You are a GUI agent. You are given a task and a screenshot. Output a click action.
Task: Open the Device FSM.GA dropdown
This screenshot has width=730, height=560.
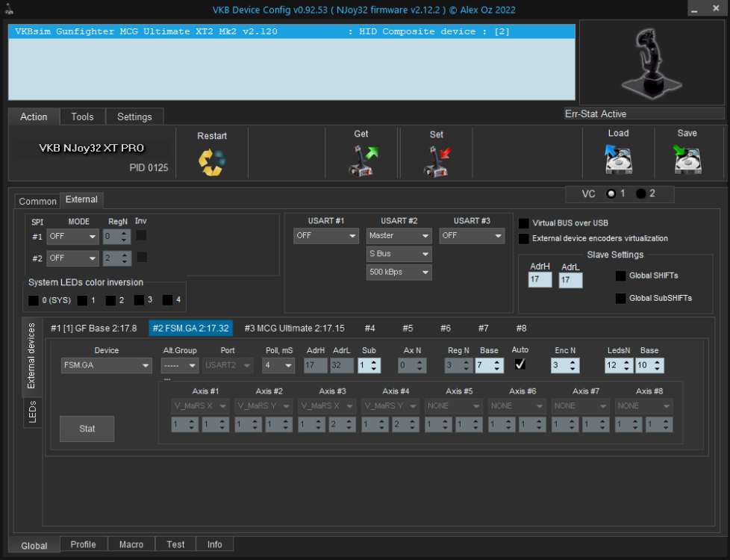click(x=106, y=365)
